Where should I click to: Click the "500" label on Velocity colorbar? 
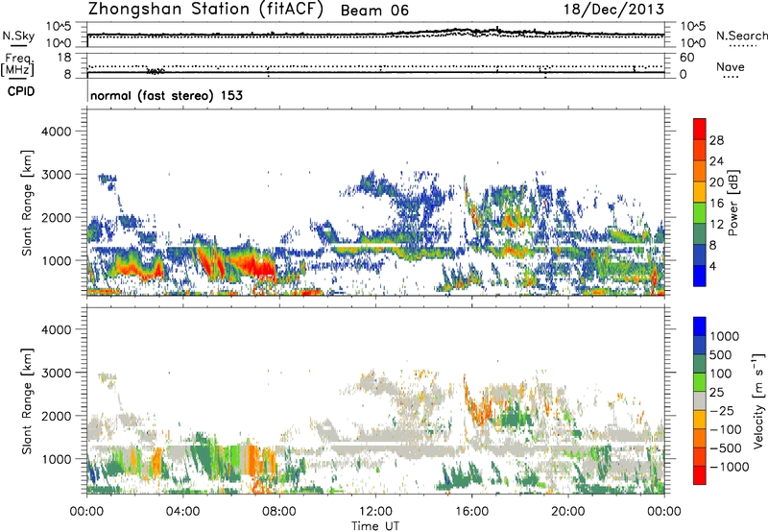coord(721,355)
